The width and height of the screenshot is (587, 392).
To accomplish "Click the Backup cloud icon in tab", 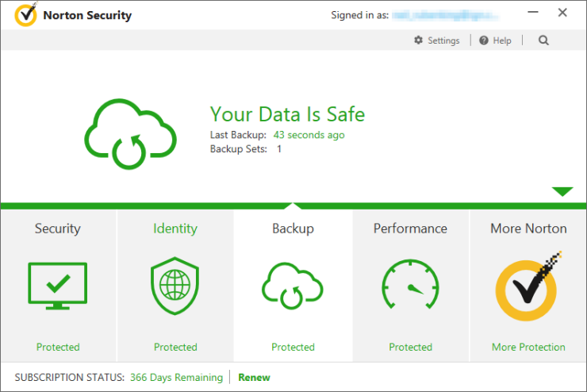I will 293,286.
